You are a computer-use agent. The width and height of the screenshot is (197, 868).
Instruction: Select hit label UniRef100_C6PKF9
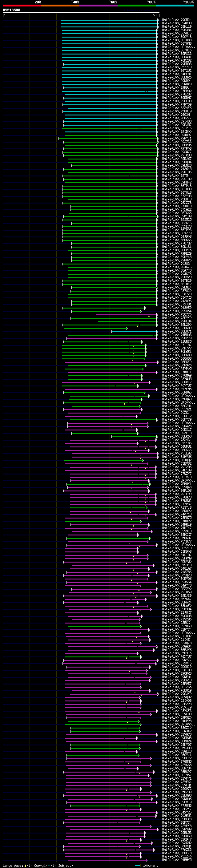[177, 362]
